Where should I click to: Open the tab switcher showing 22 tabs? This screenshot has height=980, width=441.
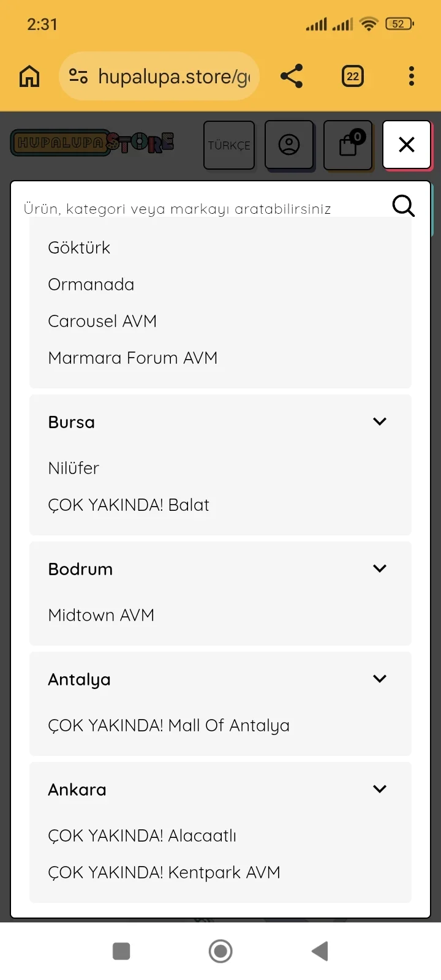[x=352, y=77]
